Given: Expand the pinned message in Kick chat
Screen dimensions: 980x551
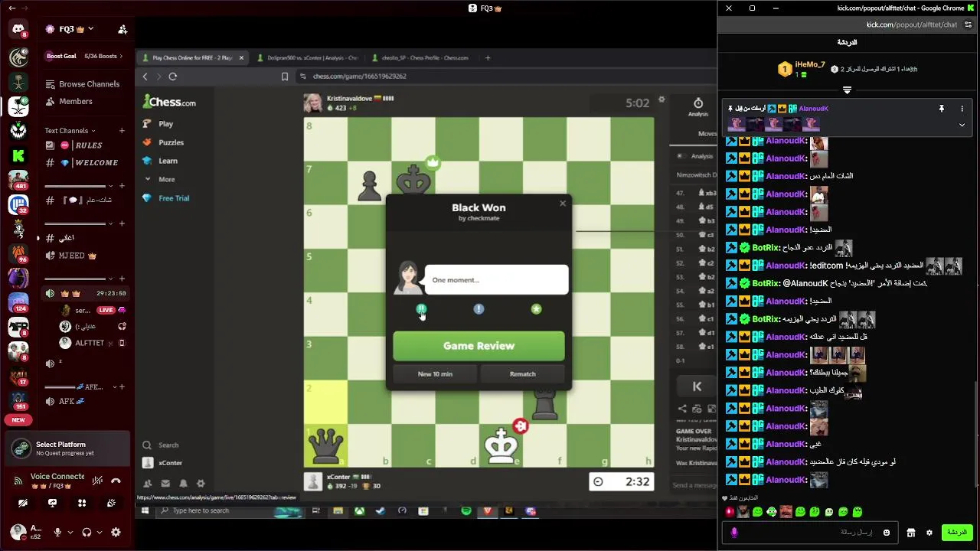Looking at the screenshot, I should (x=962, y=125).
